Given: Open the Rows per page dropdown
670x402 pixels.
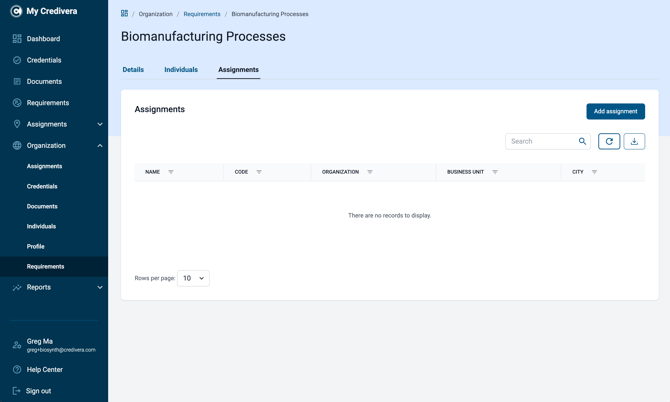Looking at the screenshot, I should [x=193, y=279].
